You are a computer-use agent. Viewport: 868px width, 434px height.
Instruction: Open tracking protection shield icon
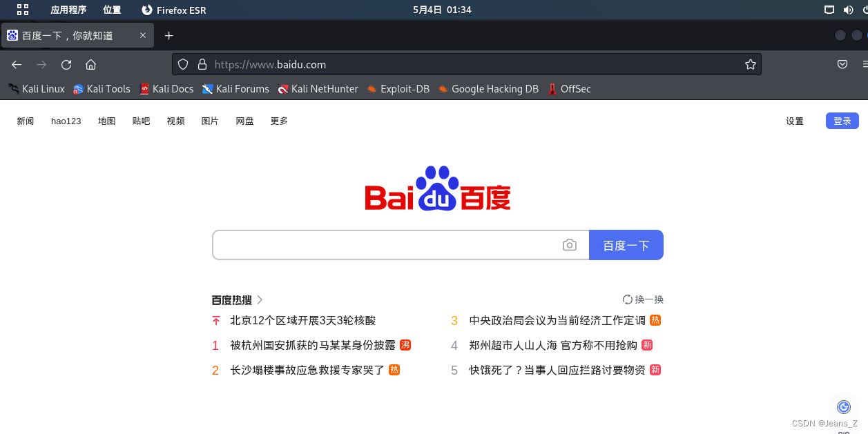point(183,64)
